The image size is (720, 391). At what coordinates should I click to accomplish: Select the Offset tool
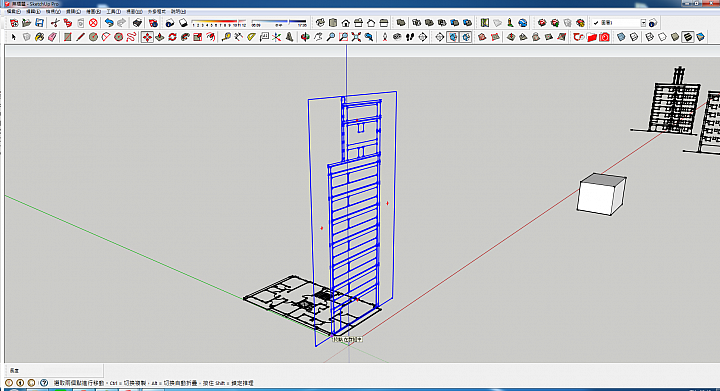click(211, 37)
